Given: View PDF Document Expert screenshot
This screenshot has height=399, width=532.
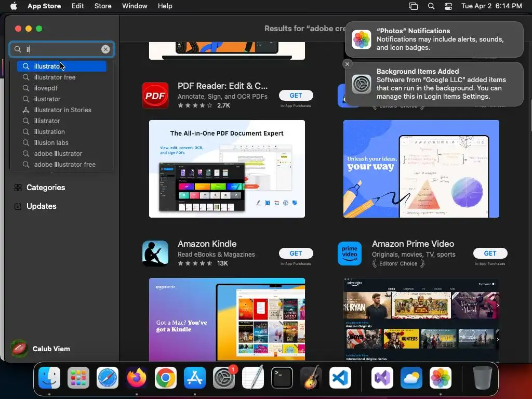Looking at the screenshot, I should (x=227, y=169).
